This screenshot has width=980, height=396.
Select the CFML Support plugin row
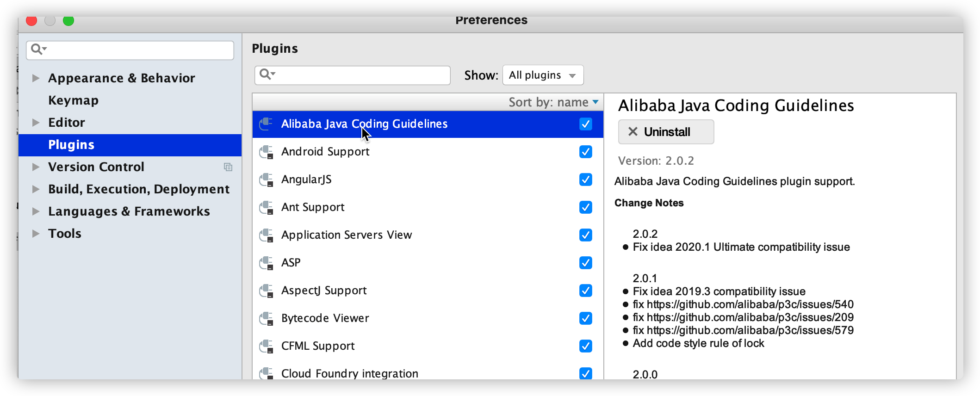point(428,346)
